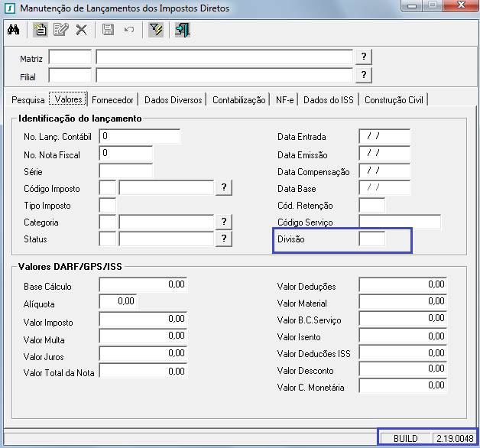The height and width of the screenshot is (448, 480).
Task: Click the filter lightning icon in toolbar
Action: 156,30
